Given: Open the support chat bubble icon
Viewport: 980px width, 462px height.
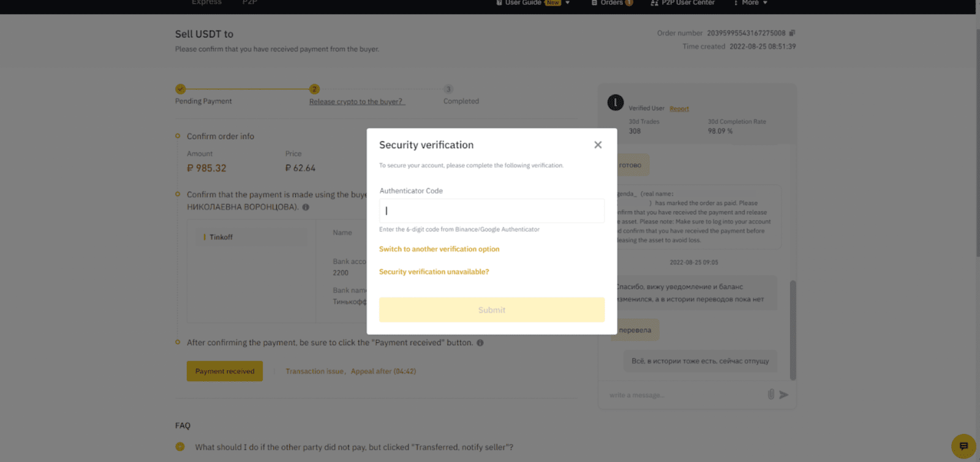Looking at the screenshot, I should (x=963, y=446).
